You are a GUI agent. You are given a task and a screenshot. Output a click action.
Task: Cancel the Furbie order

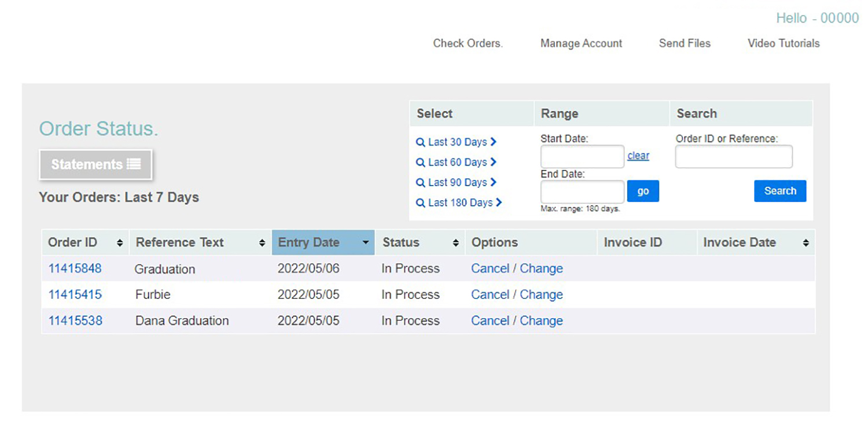point(490,295)
